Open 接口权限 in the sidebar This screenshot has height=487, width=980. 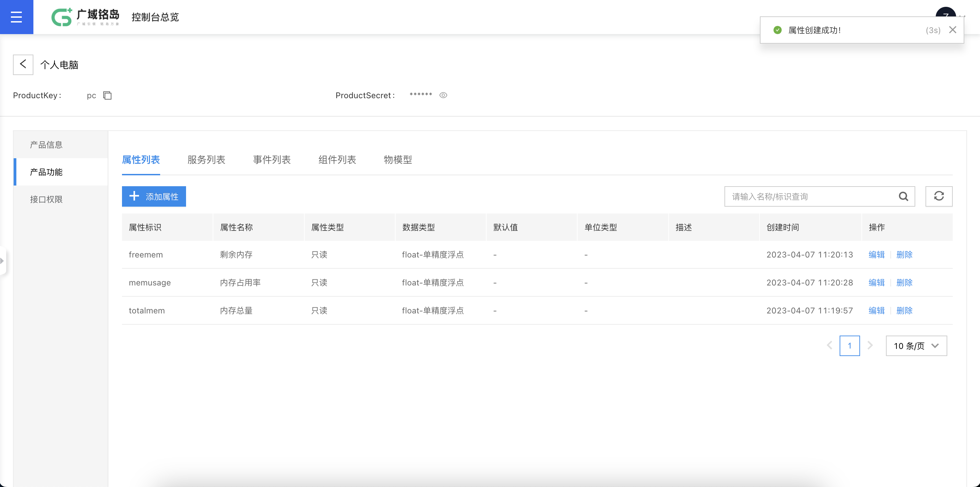click(x=61, y=199)
